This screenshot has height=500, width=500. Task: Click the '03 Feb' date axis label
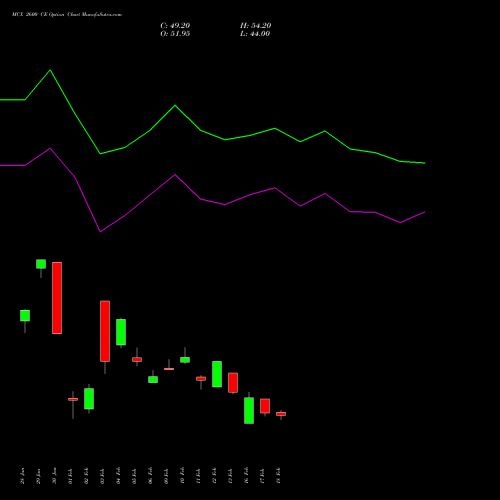[102, 476]
